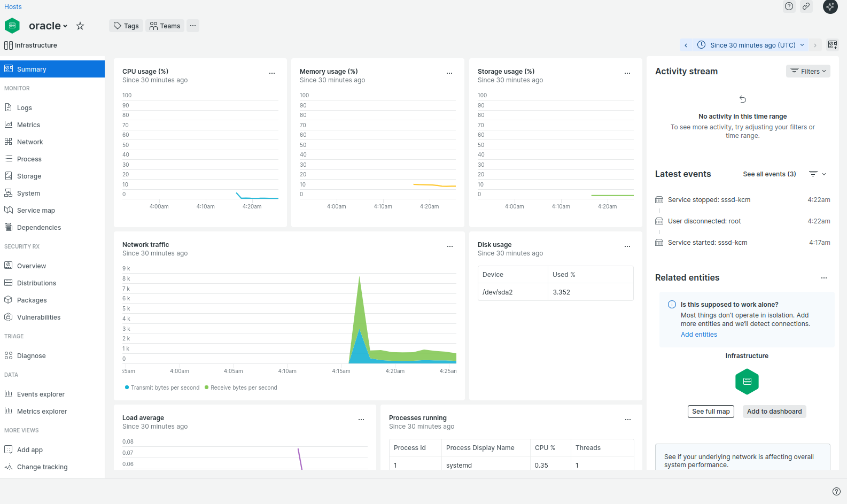The image size is (847, 504).
Task: Go to previous time range arrow
Action: pos(686,45)
